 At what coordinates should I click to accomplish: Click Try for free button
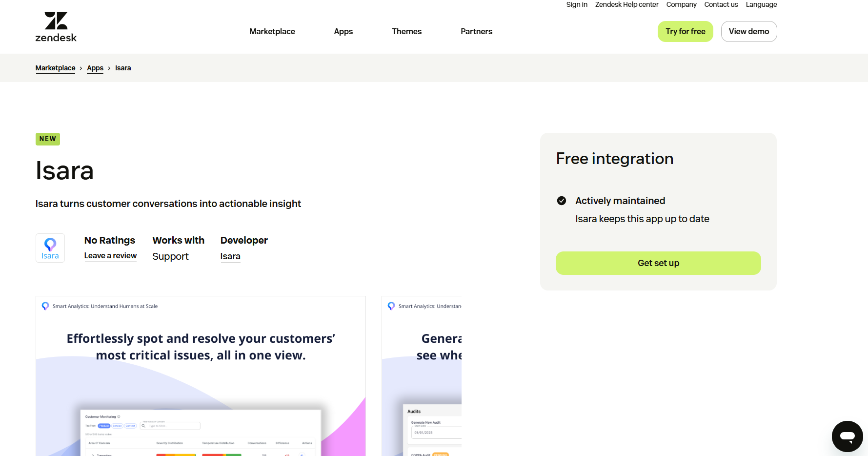click(685, 31)
